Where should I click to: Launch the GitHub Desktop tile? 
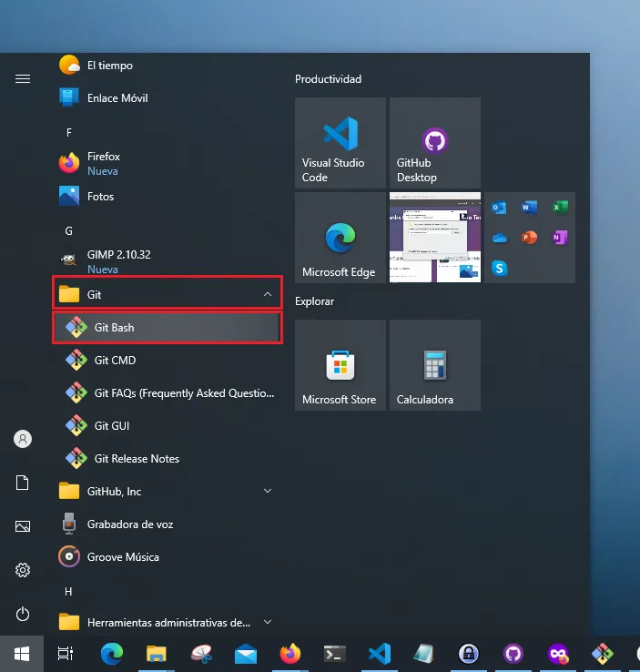tap(435, 143)
